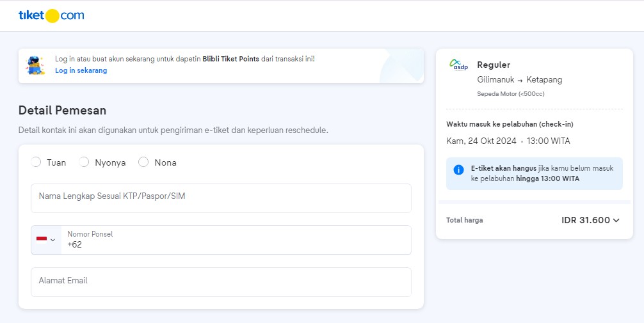Click the Reguler ticket type text
The width and height of the screenshot is (644, 323).
[x=494, y=65]
